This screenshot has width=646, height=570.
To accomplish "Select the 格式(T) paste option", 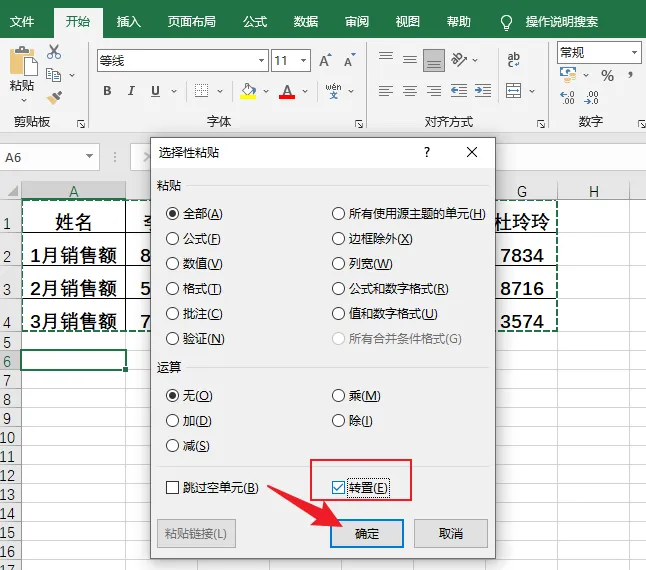I will (x=194, y=289).
